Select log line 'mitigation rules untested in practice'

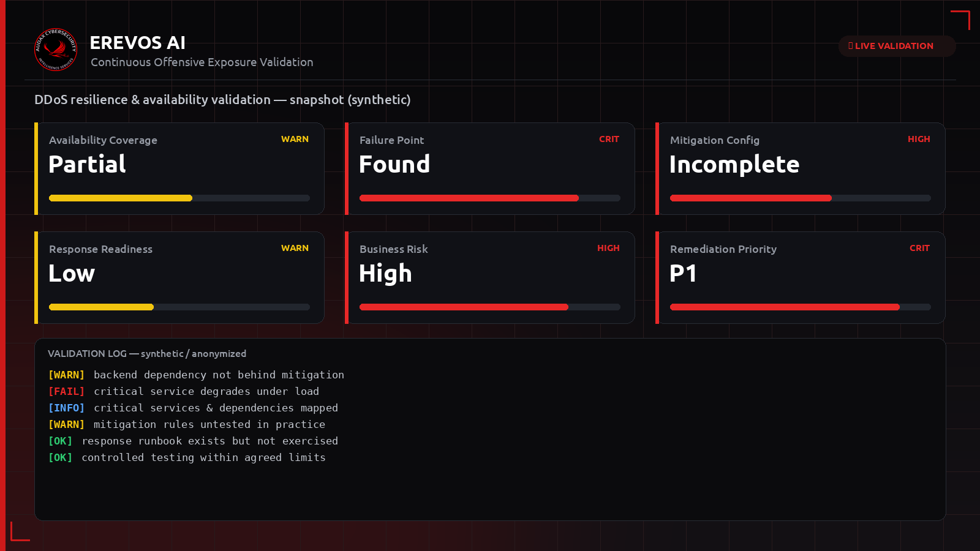[187, 424]
